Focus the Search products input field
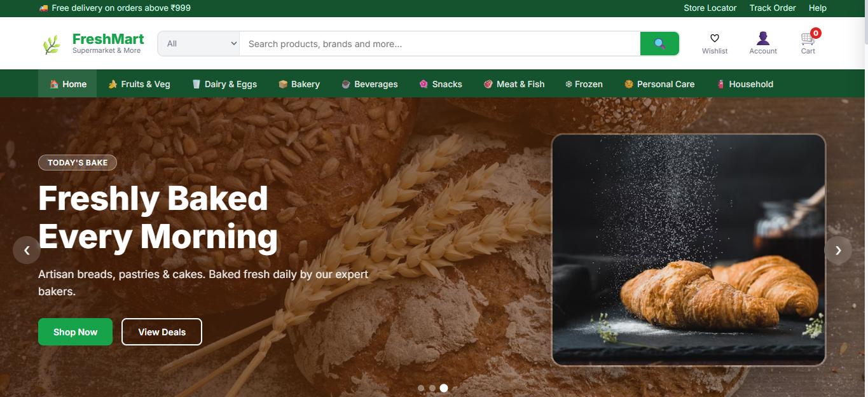Image resolution: width=868 pixels, height=397 pixels. tap(440, 44)
